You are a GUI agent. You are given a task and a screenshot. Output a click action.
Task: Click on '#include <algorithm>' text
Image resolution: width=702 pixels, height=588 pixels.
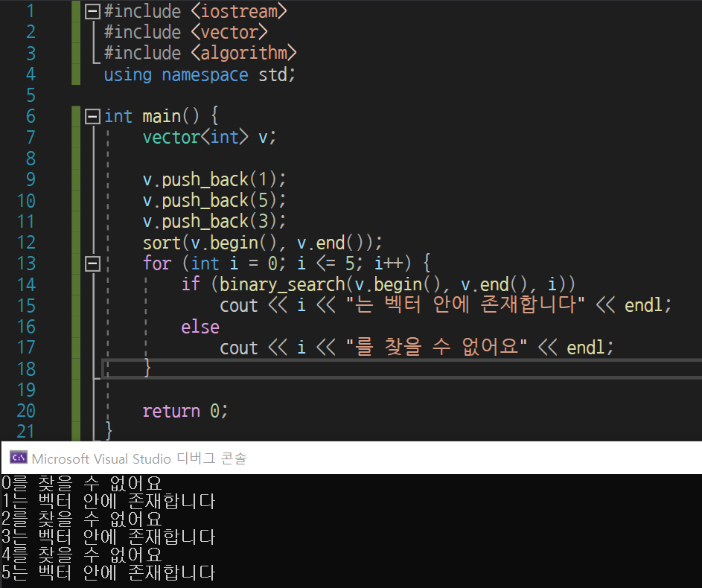pyautogui.click(x=200, y=54)
